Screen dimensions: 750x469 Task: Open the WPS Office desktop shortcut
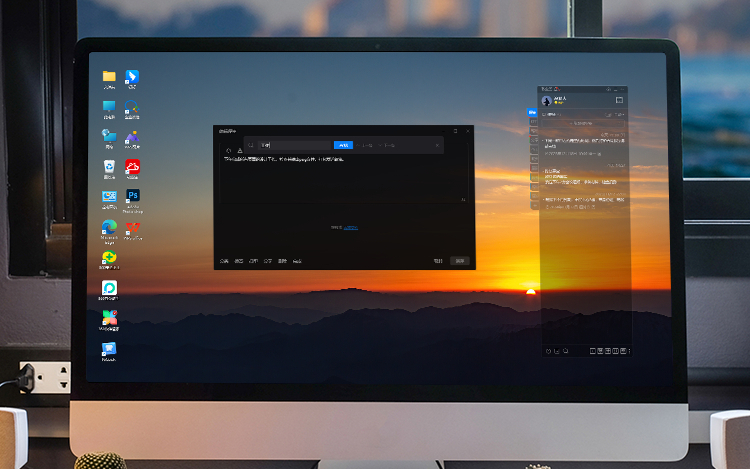(x=132, y=228)
